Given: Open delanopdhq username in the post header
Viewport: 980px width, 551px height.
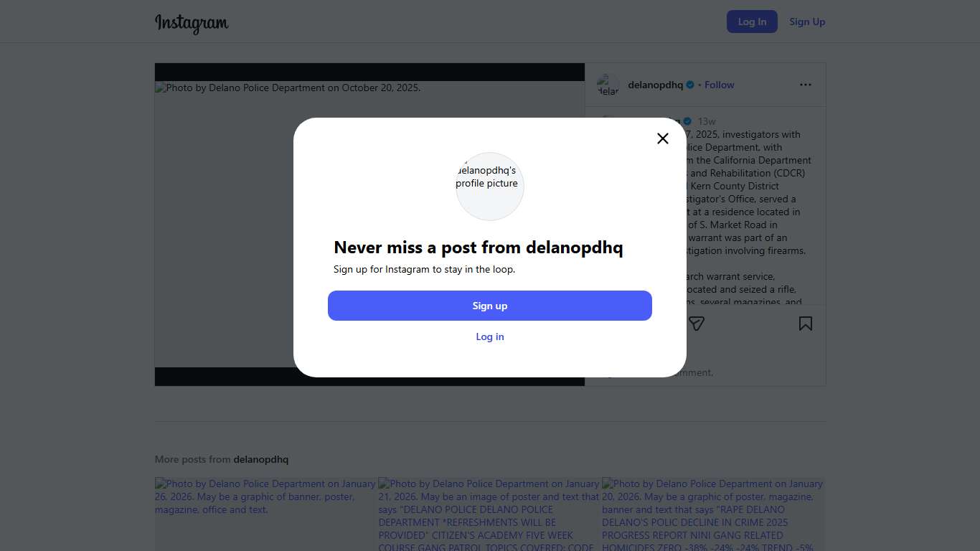Looking at the screenshot, I should [x=655, y=85].
